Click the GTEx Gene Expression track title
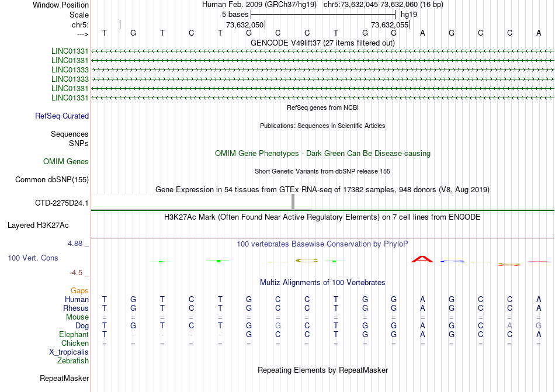The width and height of the screenshot is (555, 392). 322,190
